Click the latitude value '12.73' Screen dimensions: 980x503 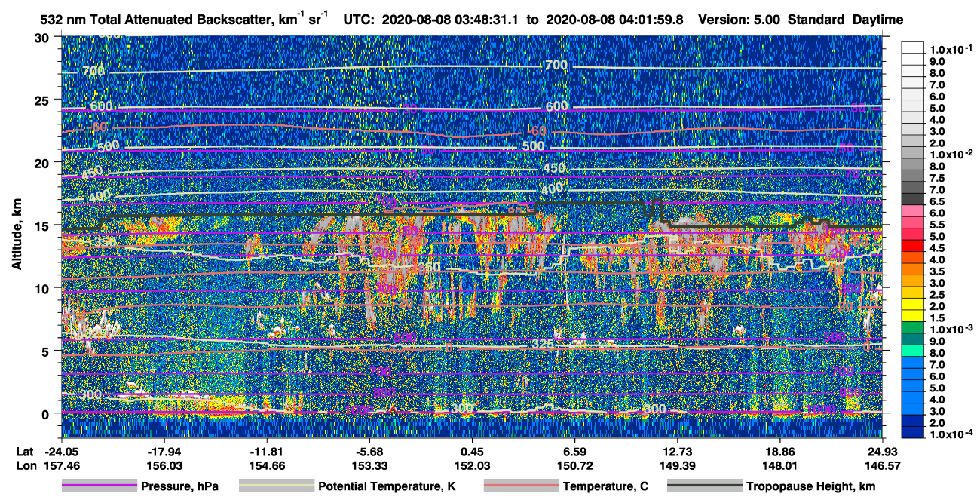tap(677, 452)
